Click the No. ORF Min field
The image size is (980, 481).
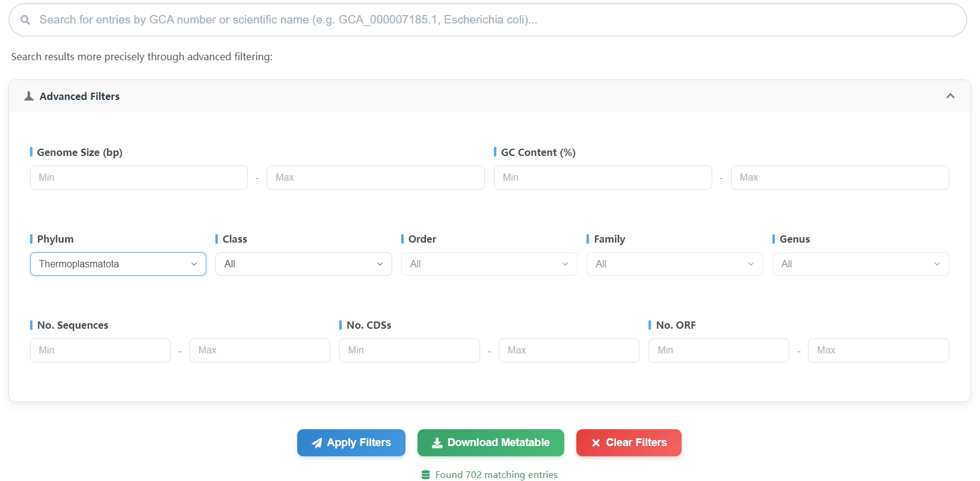(719, 350)
